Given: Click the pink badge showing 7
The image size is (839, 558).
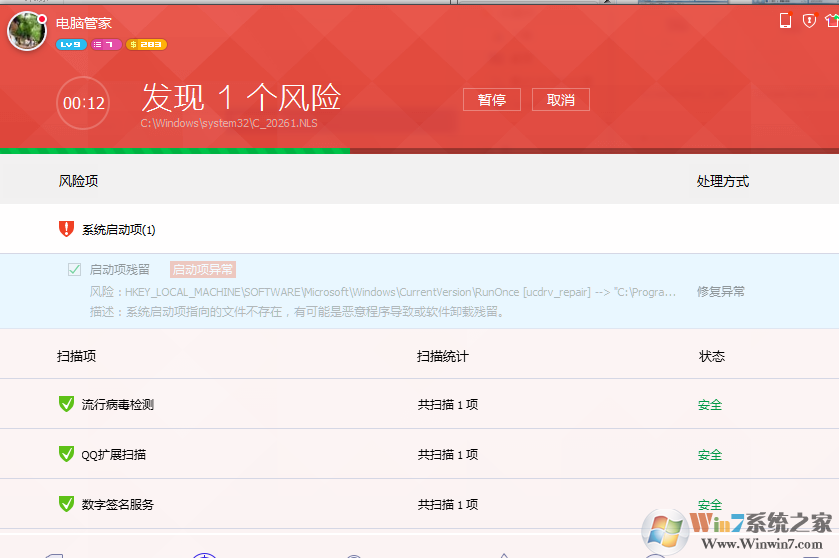Looking at the screenshot, I should tap(106, 44).
